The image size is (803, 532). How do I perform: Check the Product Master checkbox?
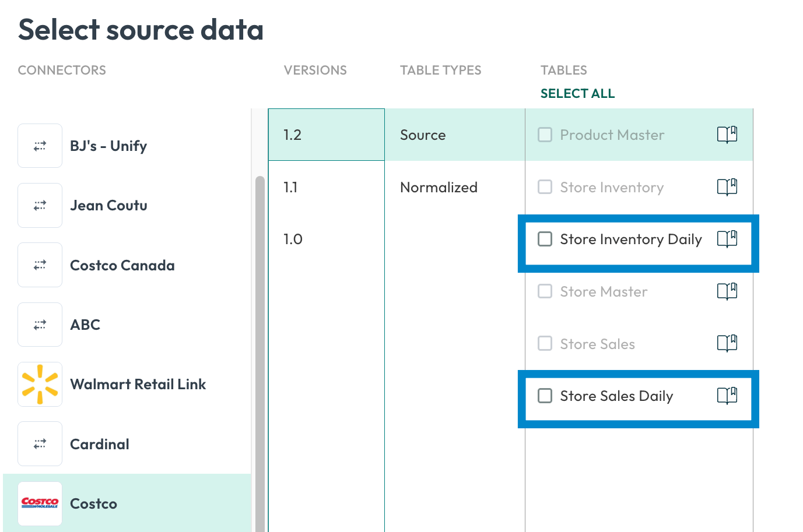[x=545, y=135]
